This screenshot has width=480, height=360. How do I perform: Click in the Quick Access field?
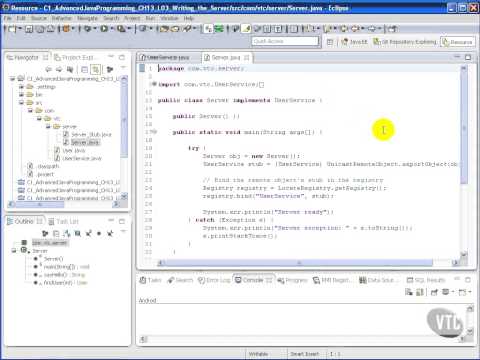(285, 41)
